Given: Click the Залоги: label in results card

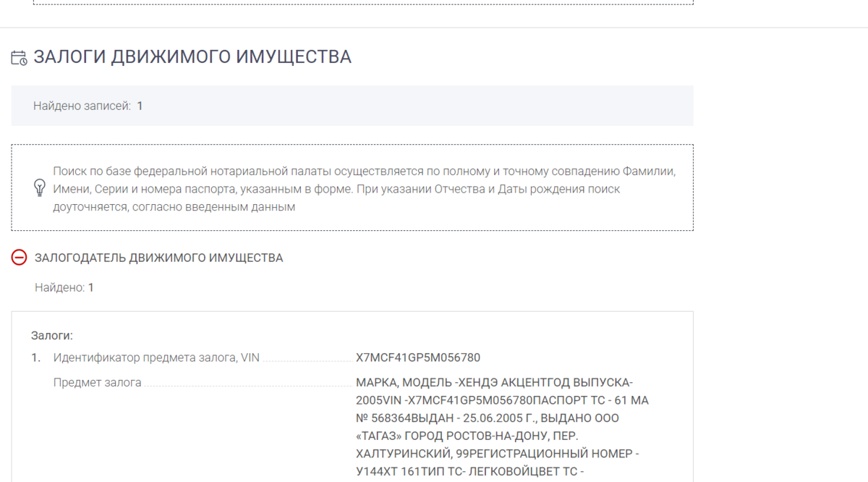Looking at the screenshot, I should pyautogui.click(x=52, y=335).
